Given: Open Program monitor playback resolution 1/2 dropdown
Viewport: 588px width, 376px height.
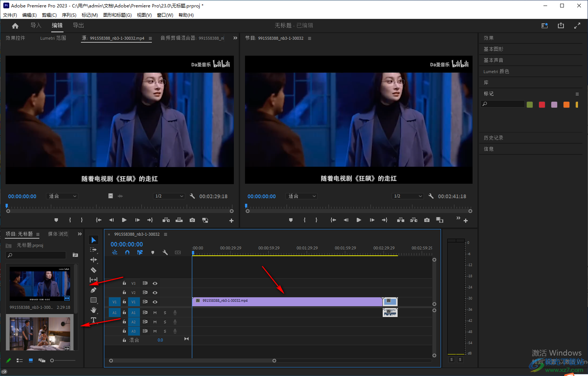Looking at the screenshot, I should (408, 196).
